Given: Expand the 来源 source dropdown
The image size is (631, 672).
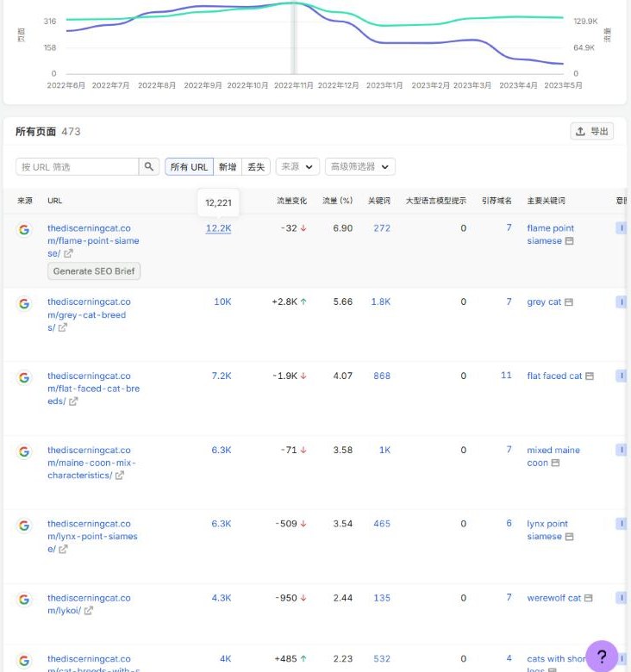Looking at the screenshot, I should pos(297,167).
